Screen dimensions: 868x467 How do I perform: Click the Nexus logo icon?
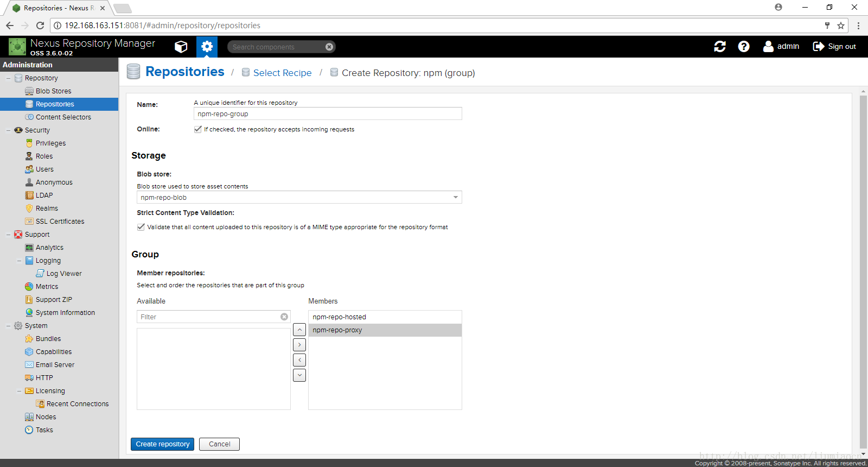tap(17, 47)
